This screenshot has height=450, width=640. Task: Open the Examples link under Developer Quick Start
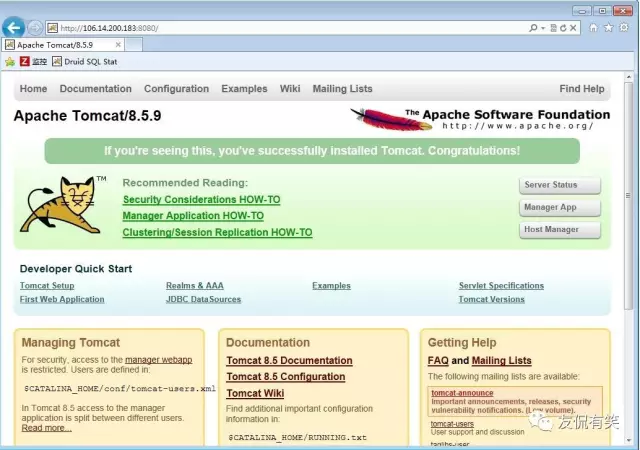click(x=331, y=286)
